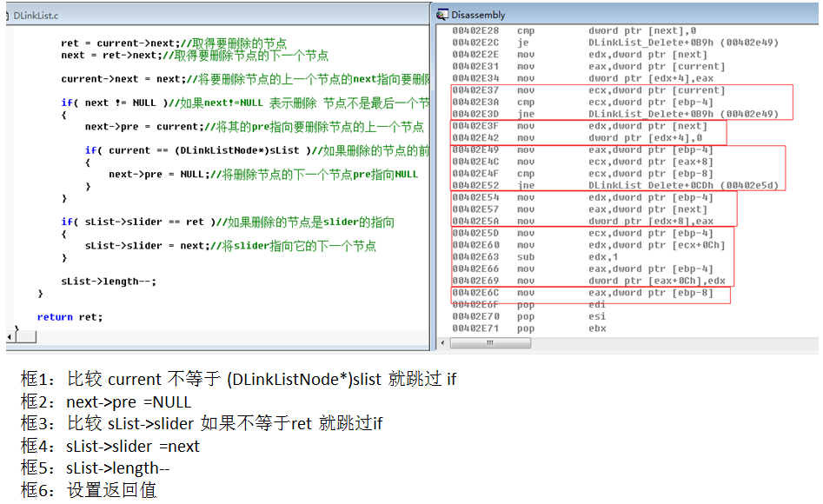823x504 pixels.
Task: Activate the Disassembly window title
Action: 478,15
